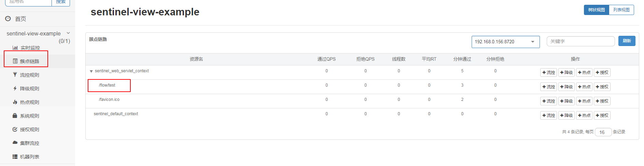Focus the 应用名 search input
Screen dimensions: 644x166
tap(28, 2)
